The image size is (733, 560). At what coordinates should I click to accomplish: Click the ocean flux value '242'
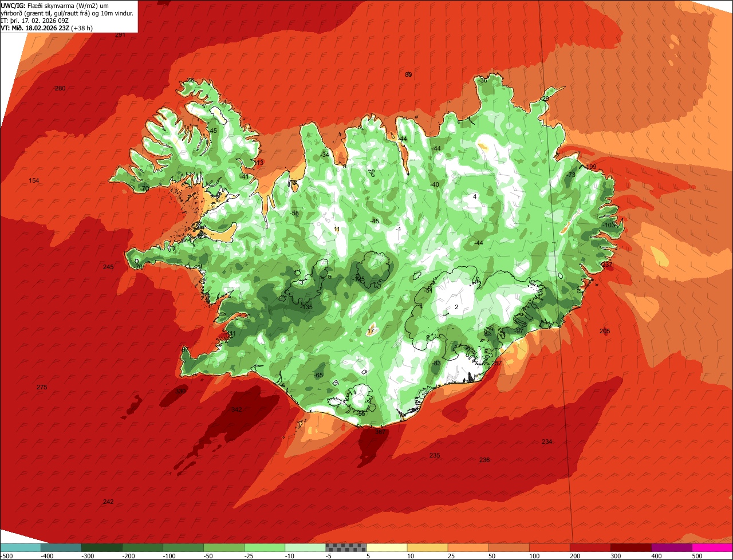pos(108,502)
